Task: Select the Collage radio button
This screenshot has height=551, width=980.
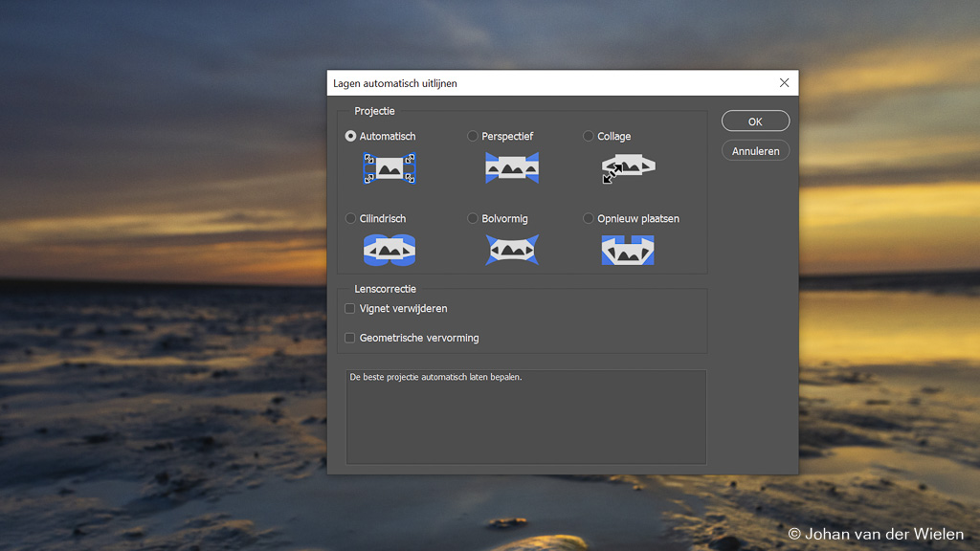Action: pyautogui.click(x=589, y=137)
